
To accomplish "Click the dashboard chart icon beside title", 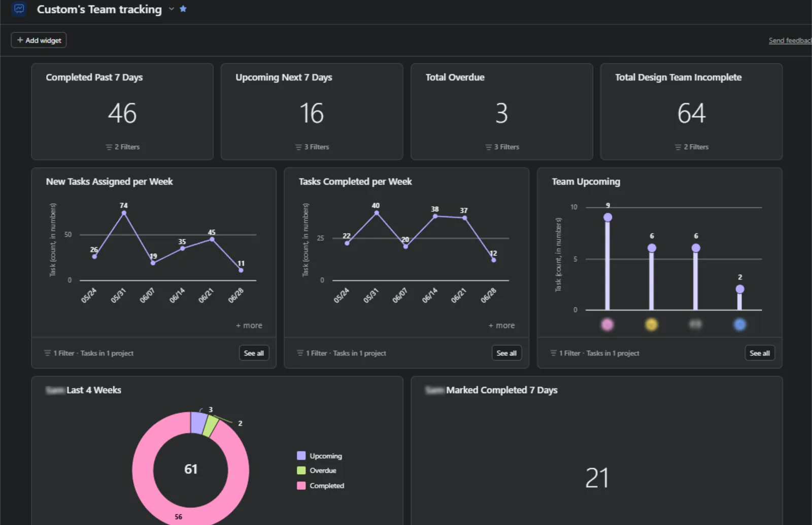I will tap(19, 9).
